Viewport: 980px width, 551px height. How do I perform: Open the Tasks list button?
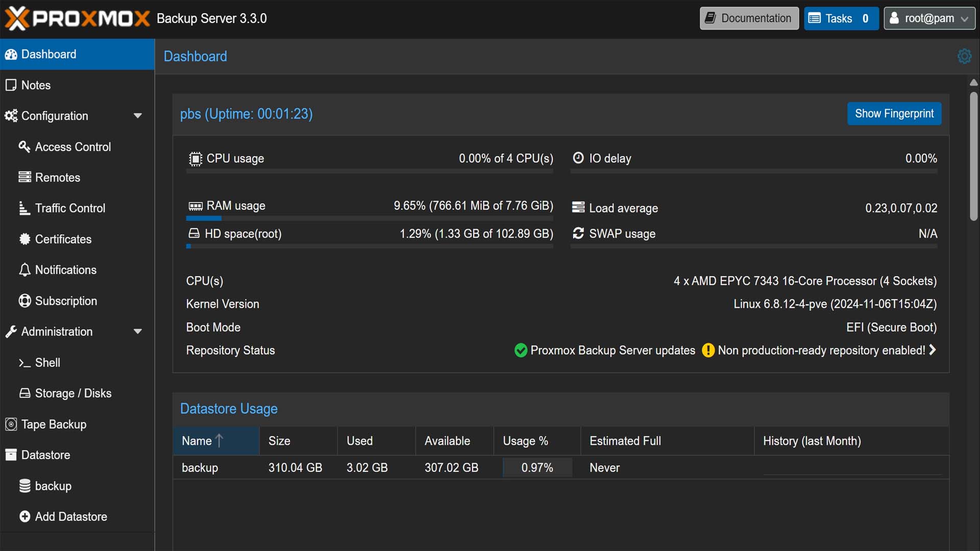(x=841, y=18)
